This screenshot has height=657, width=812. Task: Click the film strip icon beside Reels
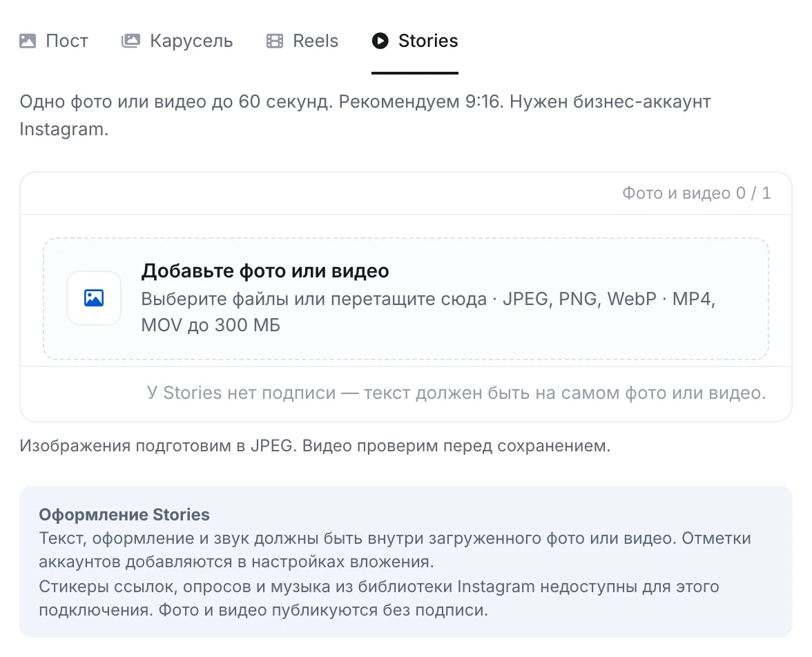tap(275, 41)
